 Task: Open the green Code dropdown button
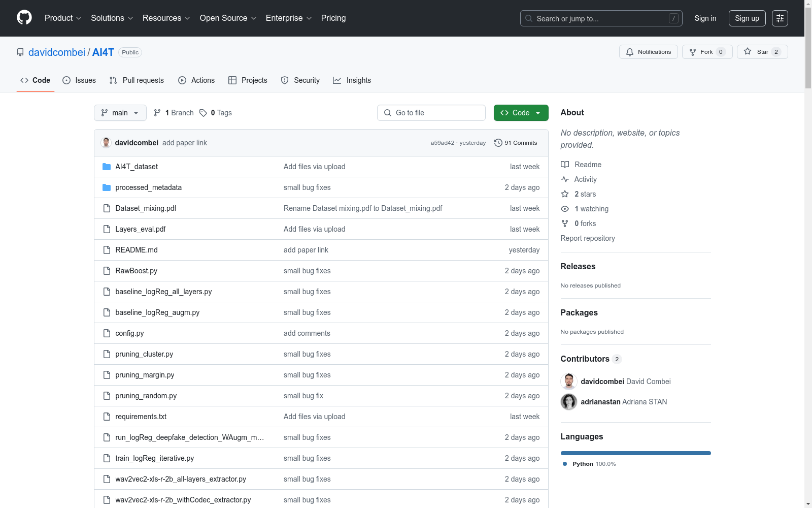[x=521, y=113]
